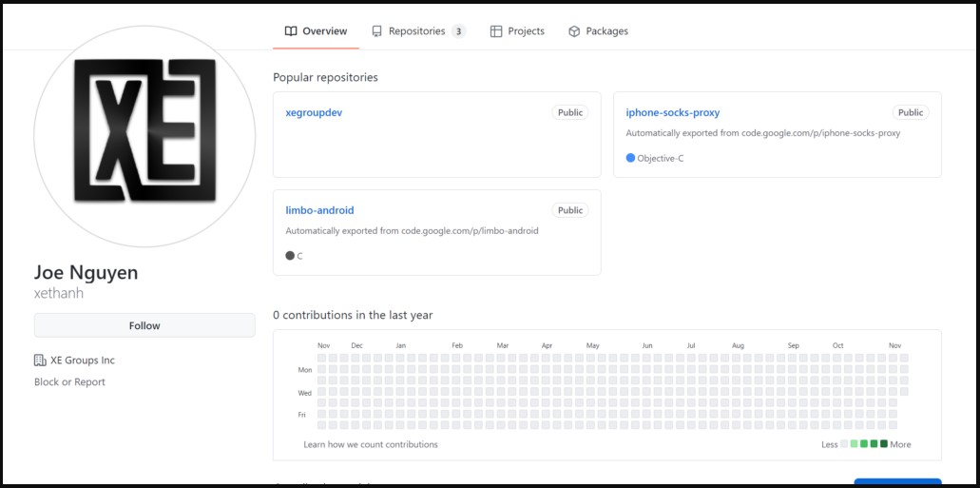Click the More legend label
980x488 pixels.
[x=900, y=444]
